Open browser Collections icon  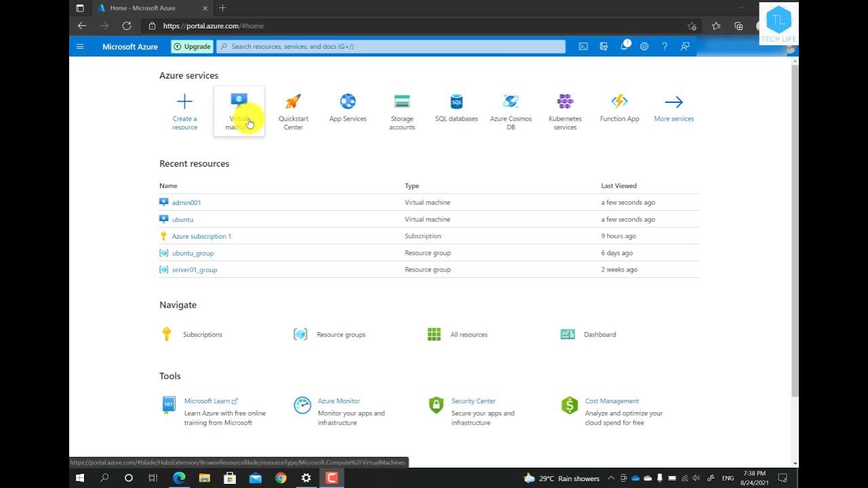738,26
